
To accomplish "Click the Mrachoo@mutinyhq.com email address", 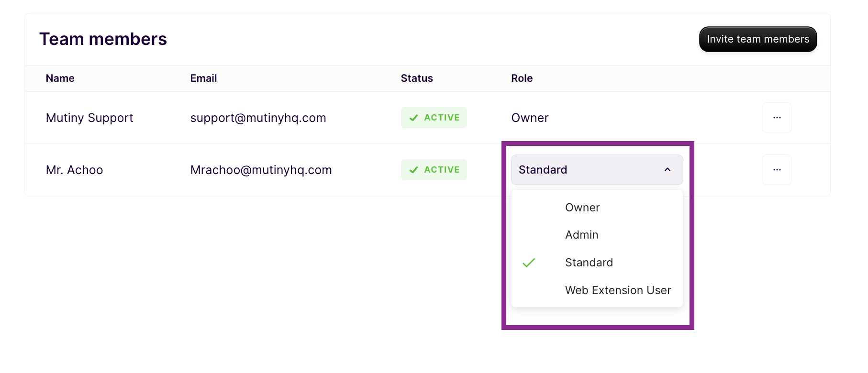I will [x=261, y=170].
